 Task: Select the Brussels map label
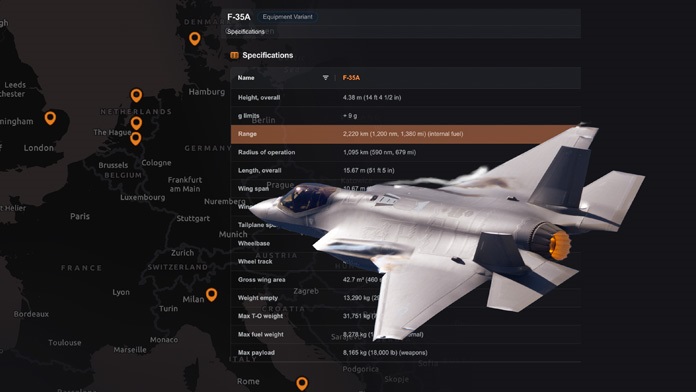pyautogui.click(x=113, y=165)
